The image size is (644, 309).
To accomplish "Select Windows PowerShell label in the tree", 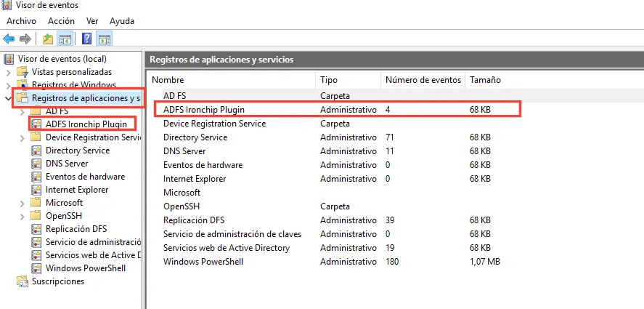I will coord(86,268).
